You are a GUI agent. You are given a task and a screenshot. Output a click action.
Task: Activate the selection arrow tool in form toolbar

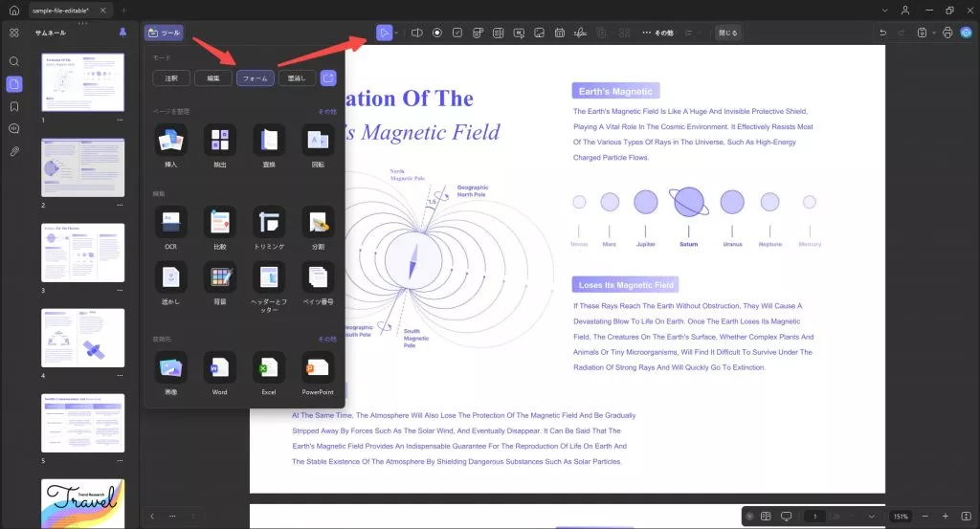[x=384, y=33]
